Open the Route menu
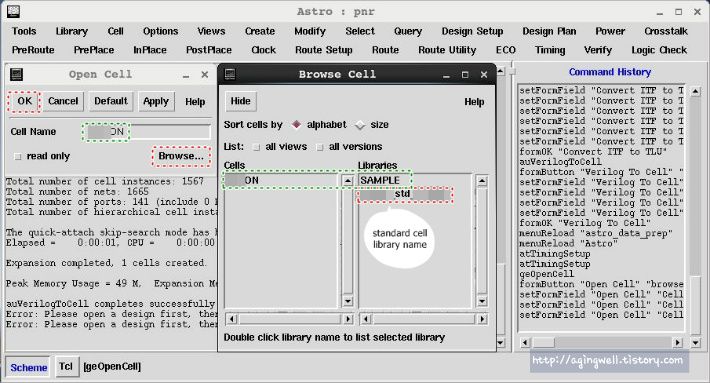The width and height of the screenshot is (710, 383). pyautogui.click(x=385, y=50)
